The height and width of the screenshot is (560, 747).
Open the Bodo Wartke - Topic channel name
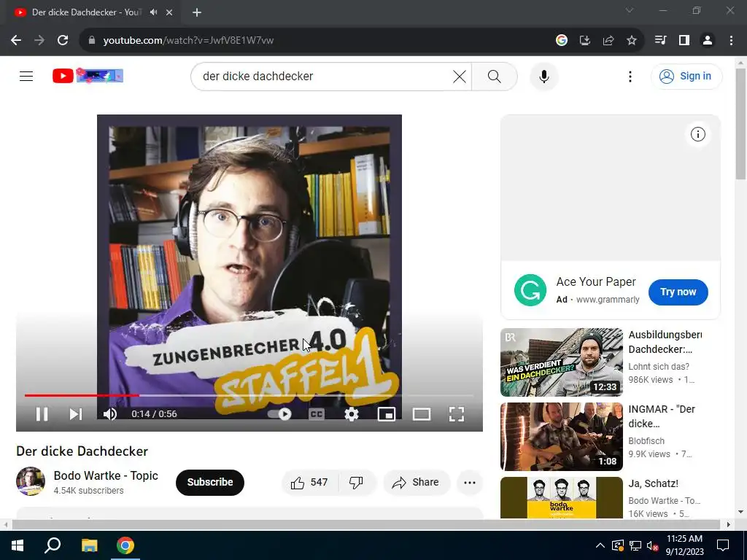point(106,475)
